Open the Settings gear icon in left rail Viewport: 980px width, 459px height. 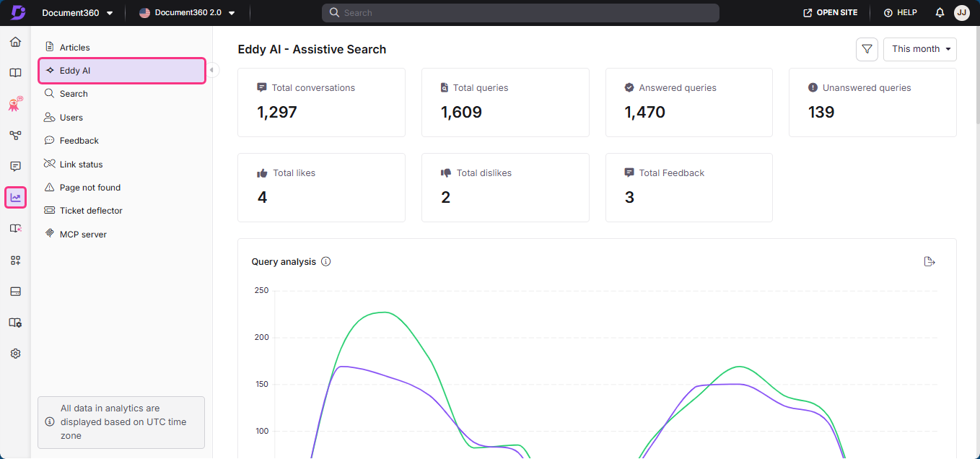[x=15, y=354]
